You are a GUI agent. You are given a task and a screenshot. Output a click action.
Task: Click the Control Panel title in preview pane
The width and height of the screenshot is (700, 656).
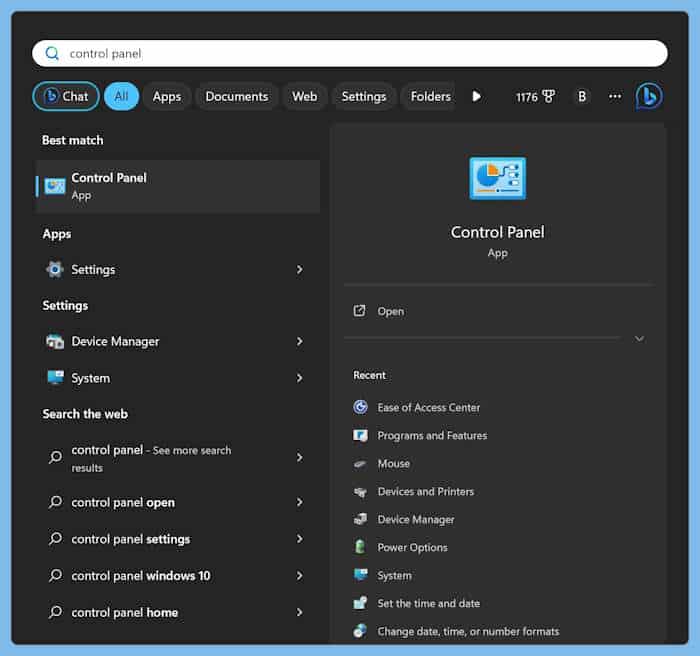tap(497, 232)
